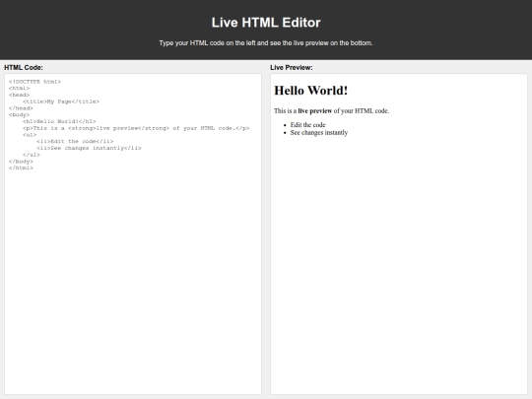Place cursor on the closing '</ul>' code line
The width and height of the screenshot is (532, 399).
pyautogui.click(x=32, y=155)
